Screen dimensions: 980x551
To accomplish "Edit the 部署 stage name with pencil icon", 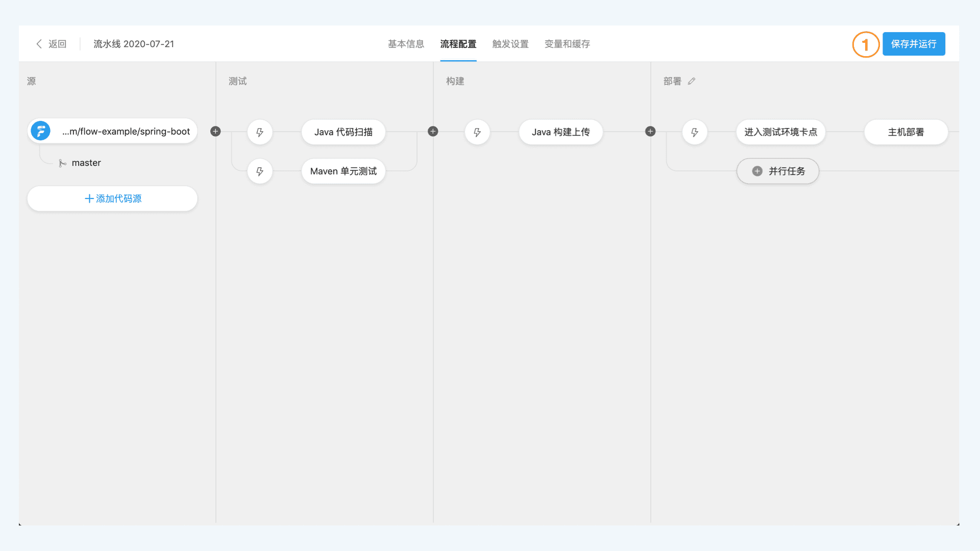I will (x=692, y=81).
